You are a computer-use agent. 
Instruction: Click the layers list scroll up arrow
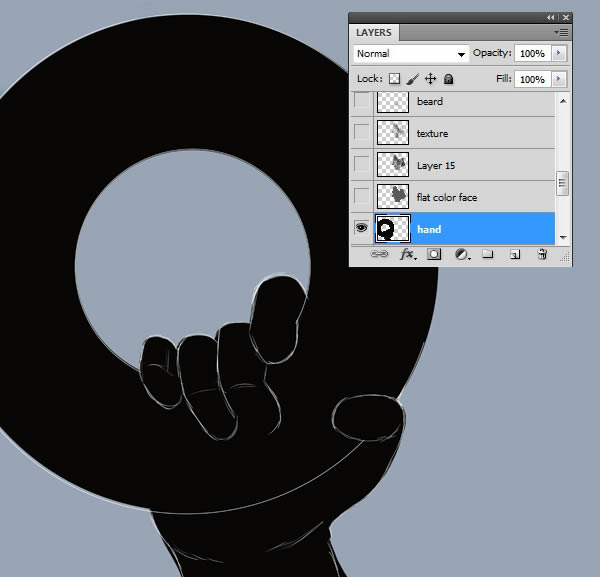click(x=563, y=101)
